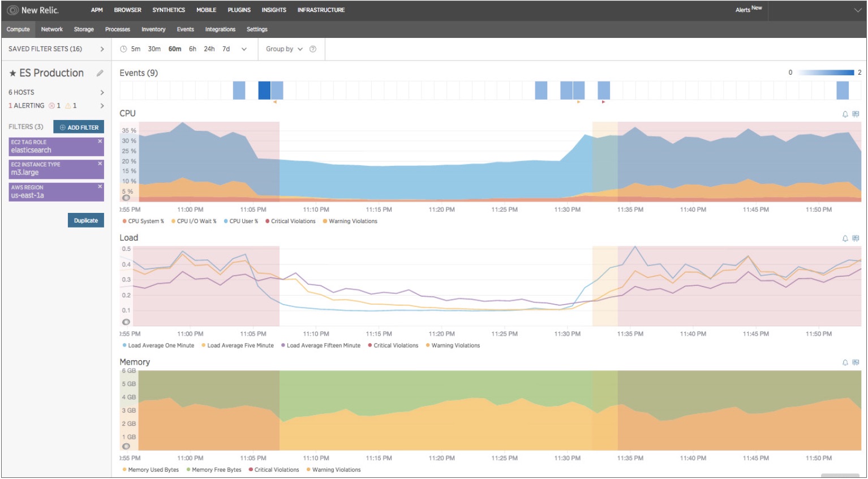Click the Add Filter button
868x479 pixels.
click(x=79, y=127)
